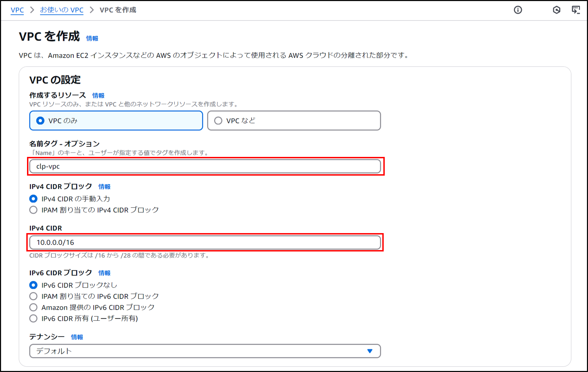Select the 'VPC のみ' radio option
The image size is (588, 372).
[x=41, y=121]
